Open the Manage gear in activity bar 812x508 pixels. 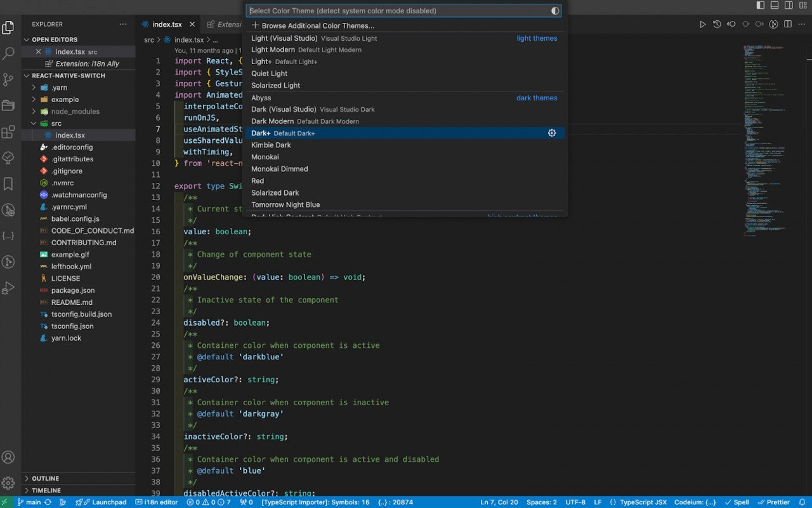(x=8, y=483)
